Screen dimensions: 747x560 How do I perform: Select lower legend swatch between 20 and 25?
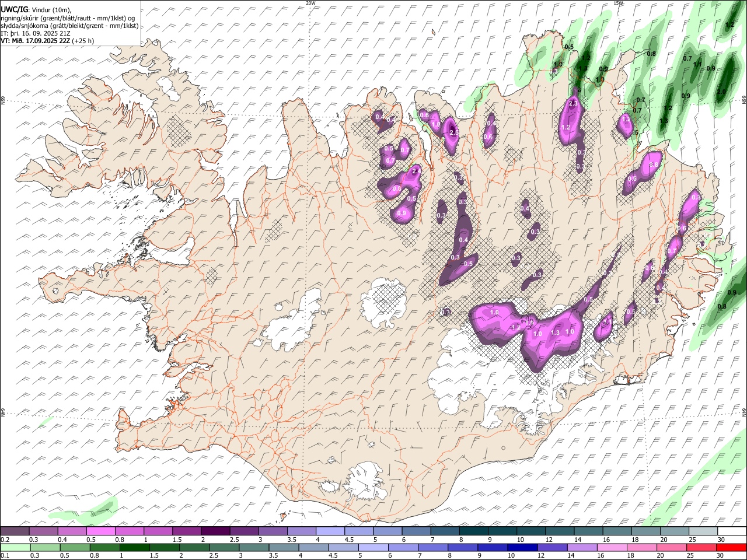[x=672, y=548]
